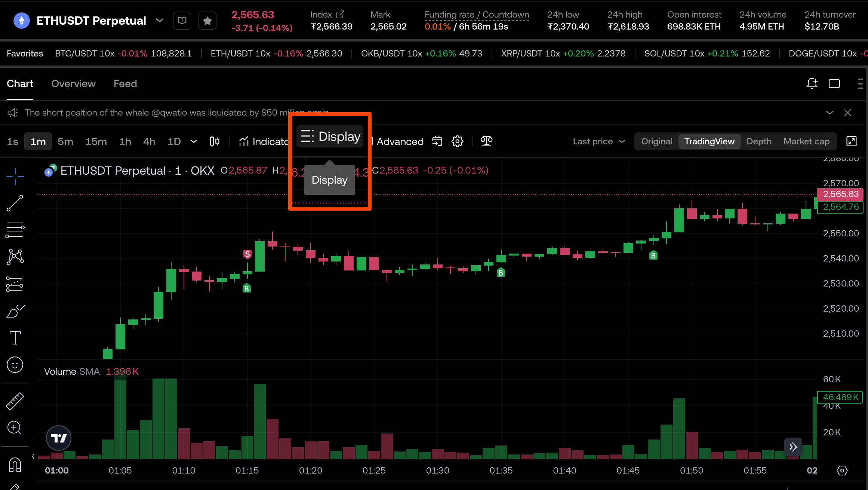Toggle favorite star for ETHUSDT
Image resolution: width=868 pixels, height=490 pixels.
(x=207, y=21)
